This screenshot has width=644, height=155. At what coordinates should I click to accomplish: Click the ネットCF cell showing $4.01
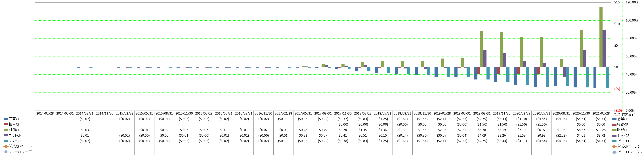click(581, 135)
